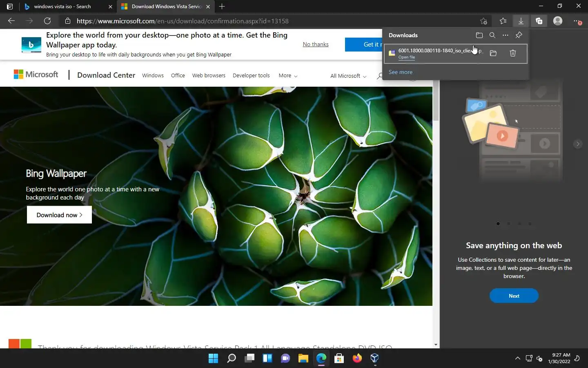This screenshot has height=368, width=588.
Task: Open the Windows Start menu
Action: 213,359
